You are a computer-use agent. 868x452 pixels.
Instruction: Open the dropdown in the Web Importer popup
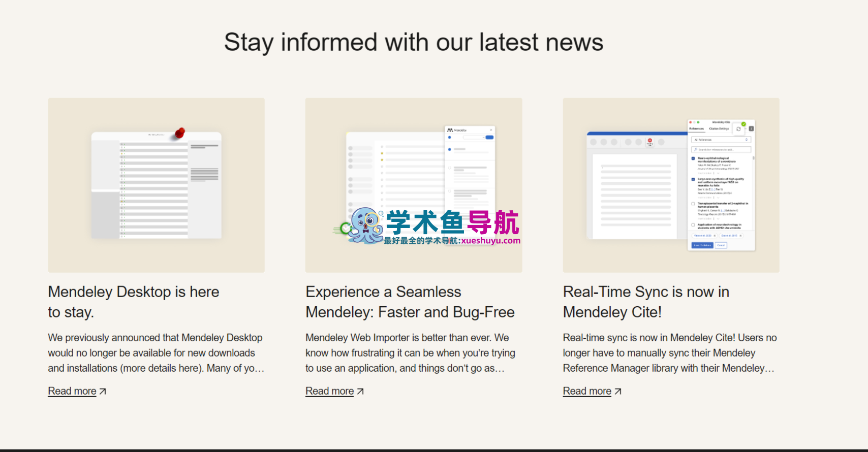[x=475, y=138]
